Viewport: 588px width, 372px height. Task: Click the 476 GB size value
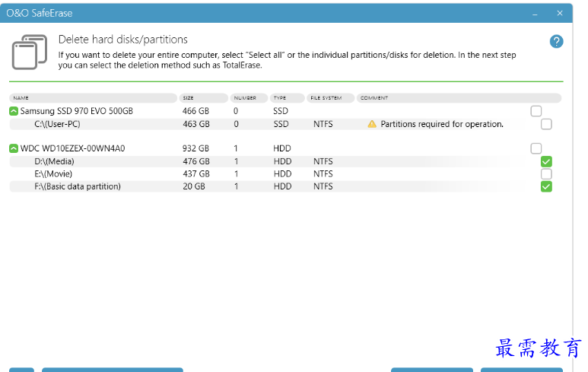196,161
